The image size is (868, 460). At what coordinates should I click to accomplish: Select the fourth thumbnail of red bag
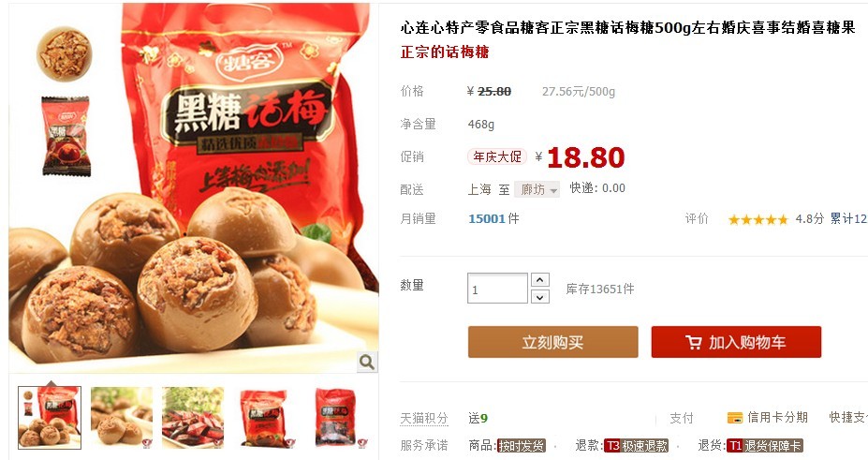[x=265, y=418]
